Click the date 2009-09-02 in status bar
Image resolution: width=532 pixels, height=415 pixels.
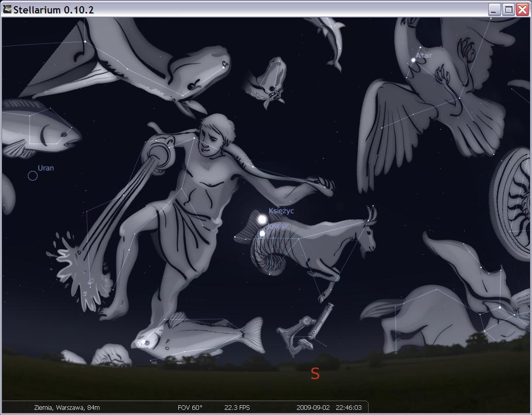tap(313, 407)
